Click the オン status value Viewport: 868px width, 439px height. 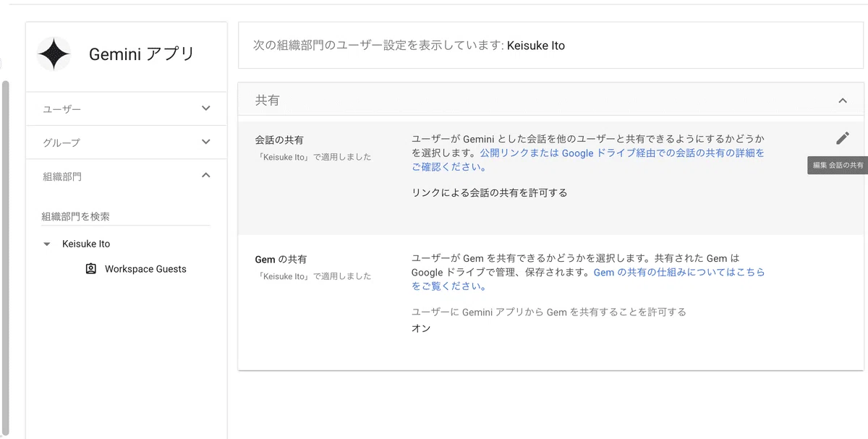click(x=421, y=328)
